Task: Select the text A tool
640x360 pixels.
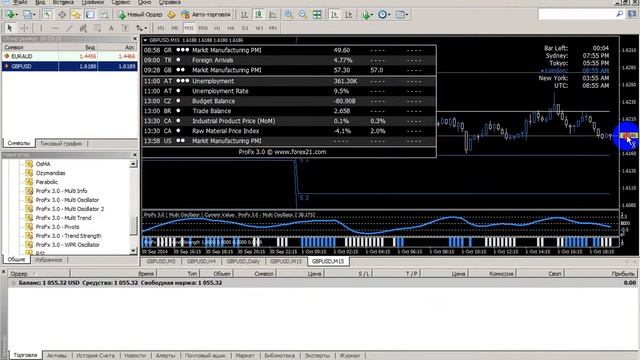Action: pyautogui.click(x=111, y=28)
